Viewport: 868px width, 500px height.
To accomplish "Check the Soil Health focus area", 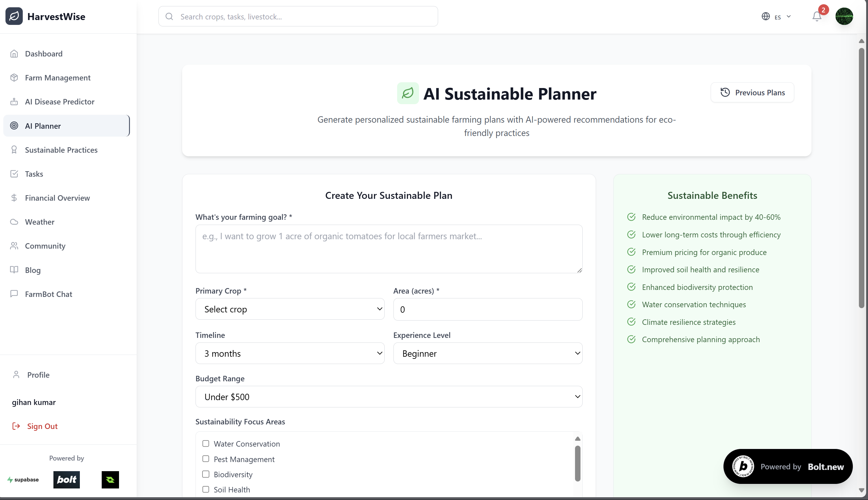I will pyautogui.click(x=206, y=489).
